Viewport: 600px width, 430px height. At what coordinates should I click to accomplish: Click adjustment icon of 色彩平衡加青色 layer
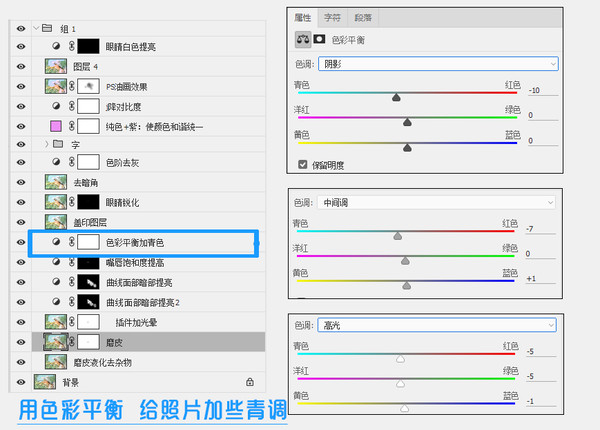pyautogui.click(x=56, y=242)
